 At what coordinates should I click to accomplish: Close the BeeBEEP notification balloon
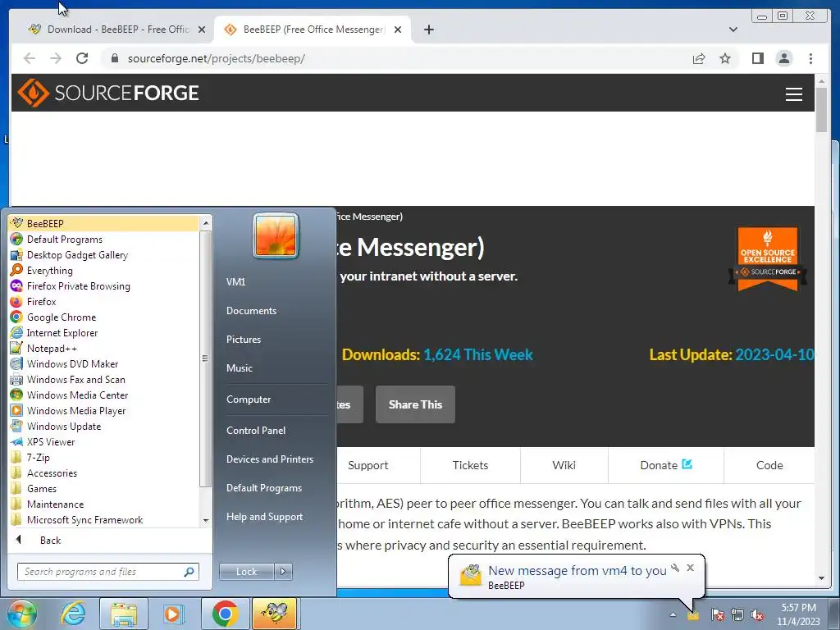click(690, 568)
